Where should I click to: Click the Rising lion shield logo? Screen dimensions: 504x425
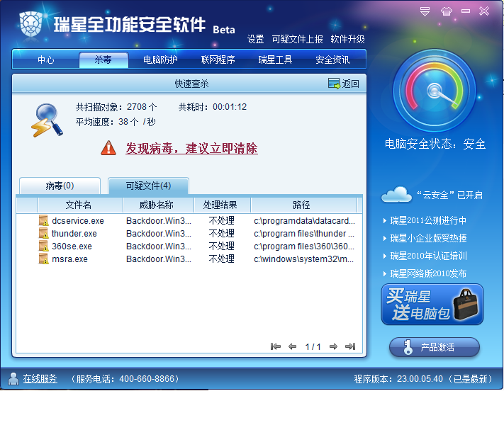coord(31,24)
